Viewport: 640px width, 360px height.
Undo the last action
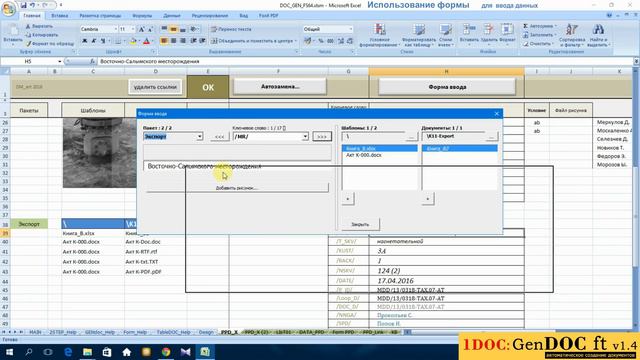pos(33,5)
